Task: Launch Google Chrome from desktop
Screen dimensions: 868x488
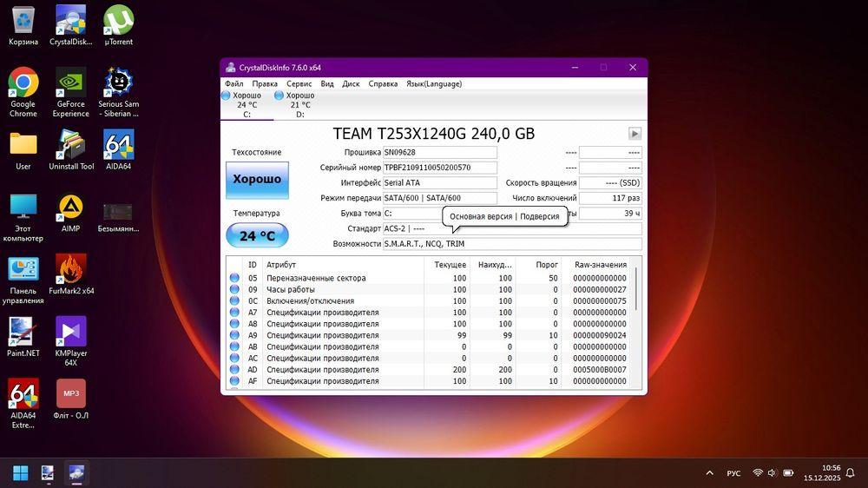Action: tap(23, 92)
